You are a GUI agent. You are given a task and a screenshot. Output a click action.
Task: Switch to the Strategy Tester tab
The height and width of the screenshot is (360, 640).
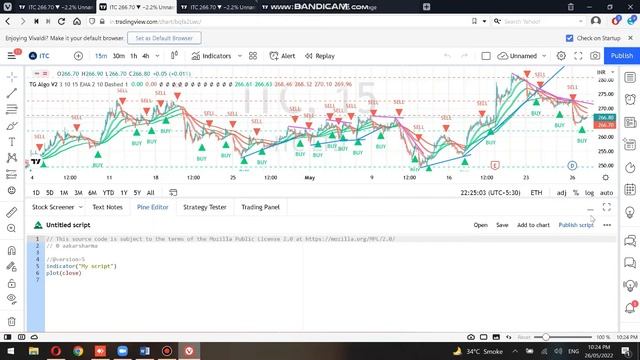coord(205,207)
